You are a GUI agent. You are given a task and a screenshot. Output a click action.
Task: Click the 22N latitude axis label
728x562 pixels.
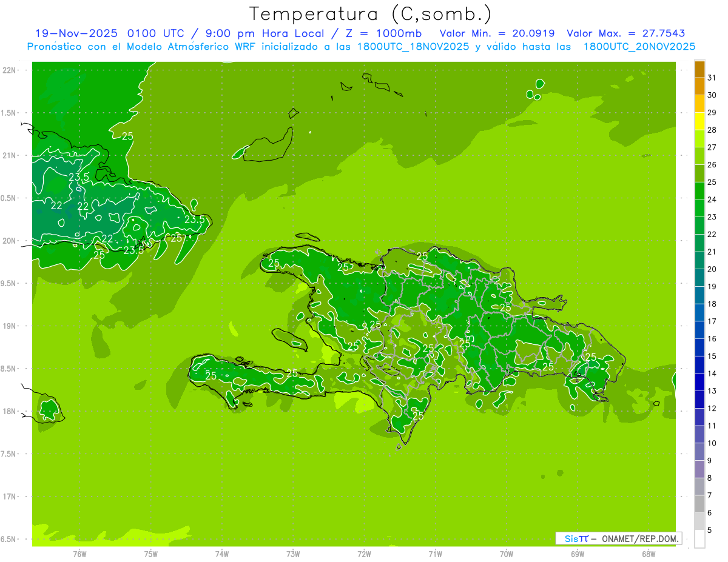coord(10,70)
